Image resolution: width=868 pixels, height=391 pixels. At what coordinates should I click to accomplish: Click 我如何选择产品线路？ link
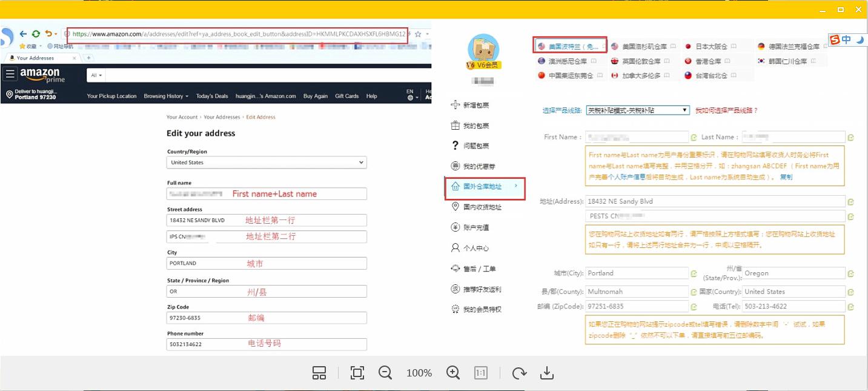pos(726,110)
